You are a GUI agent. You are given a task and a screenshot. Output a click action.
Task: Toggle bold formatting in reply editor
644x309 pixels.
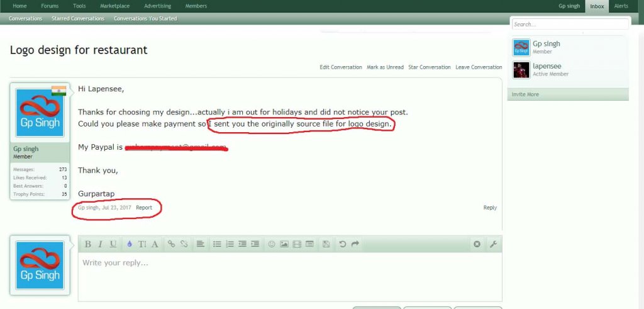87,244
